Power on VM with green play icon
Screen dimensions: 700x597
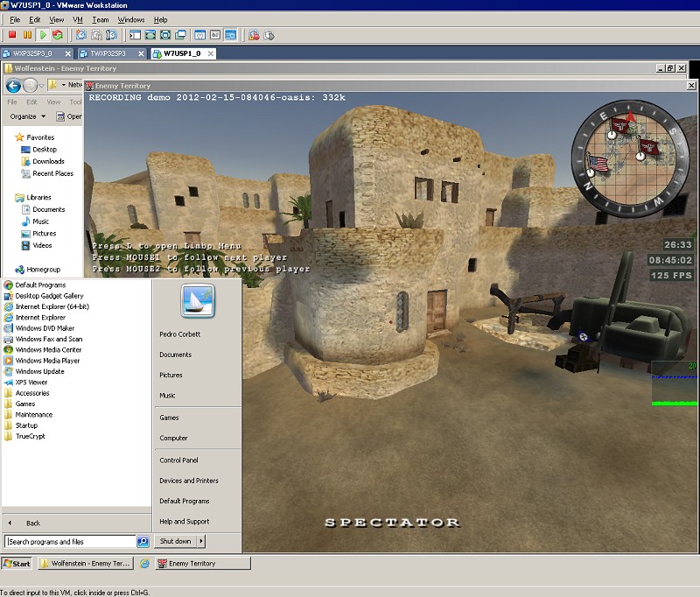[43, 35]
